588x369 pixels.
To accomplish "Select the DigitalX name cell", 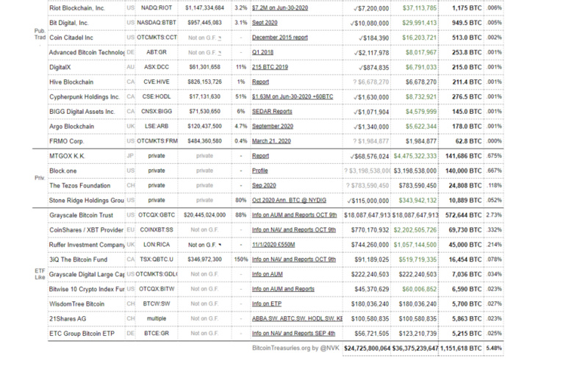I will pyautogui.click(x=87, y=67).
